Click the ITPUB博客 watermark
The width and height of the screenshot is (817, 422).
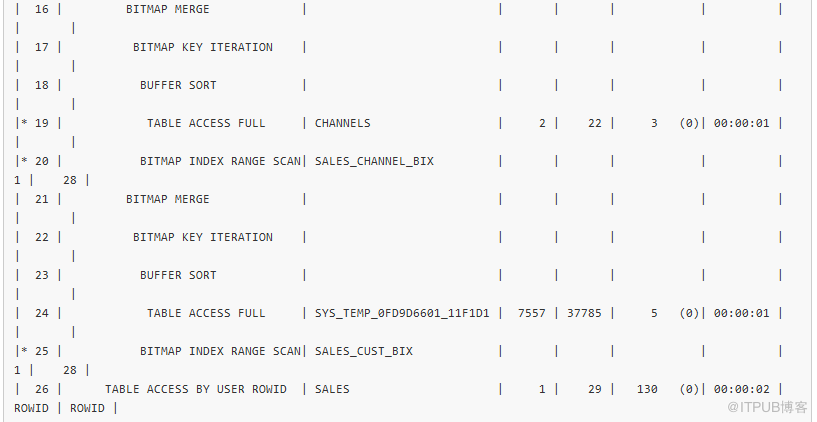click(x=767, y=407)
